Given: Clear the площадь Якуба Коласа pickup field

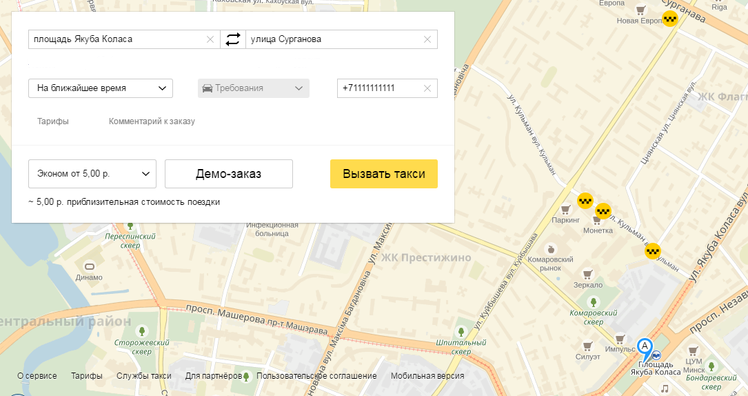Looking at the screenshot, I should (210, 40).
